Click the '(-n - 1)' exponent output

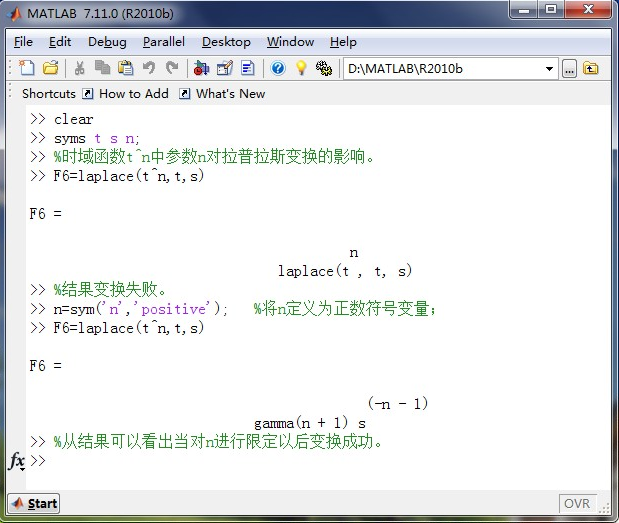[x=398, y=403]
